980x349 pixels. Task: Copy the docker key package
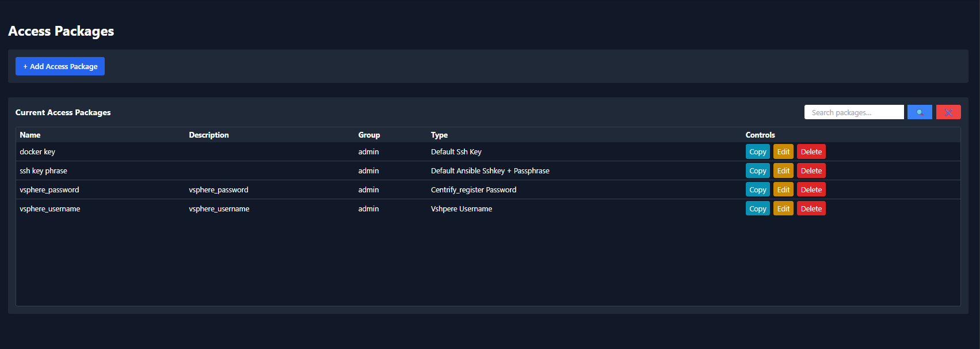(x=757, y=151)
